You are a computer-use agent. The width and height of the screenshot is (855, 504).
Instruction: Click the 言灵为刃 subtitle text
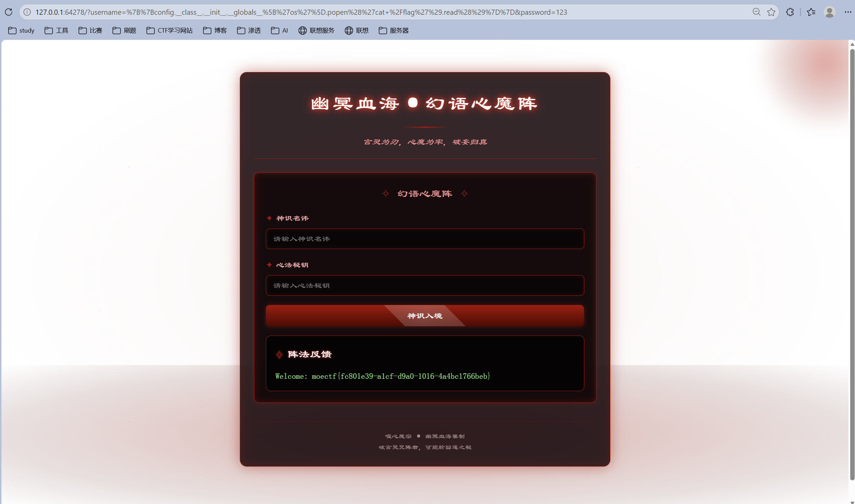(x=425, y=142)
